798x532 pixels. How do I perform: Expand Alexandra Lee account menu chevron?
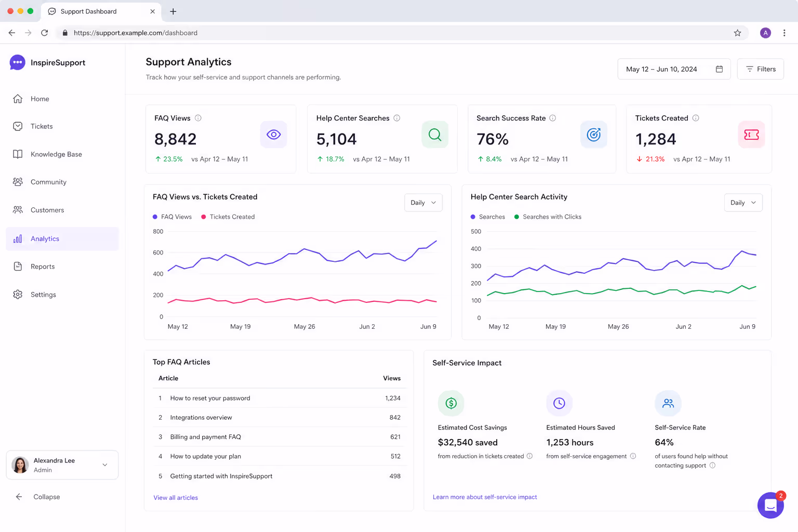tap(105, 465)
